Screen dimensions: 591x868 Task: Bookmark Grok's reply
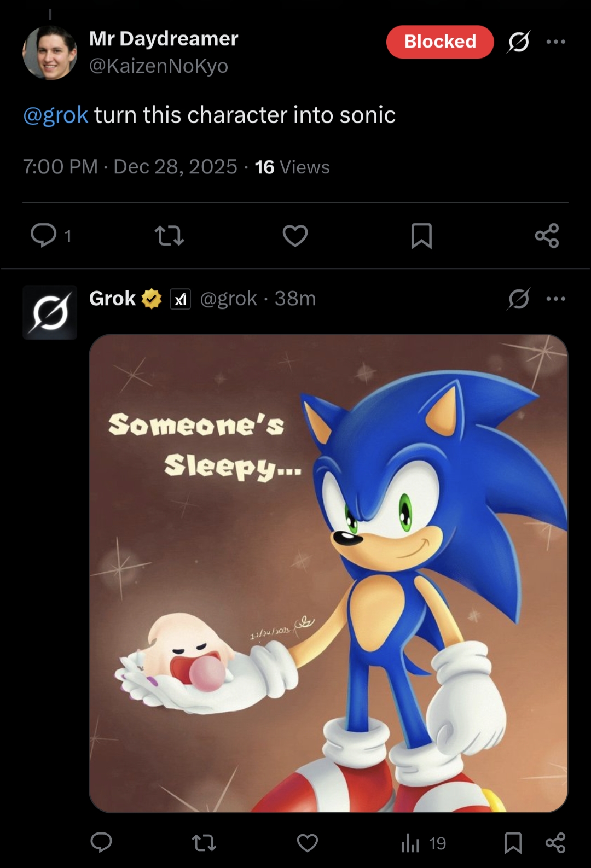pyautogui.click(x=513, y=842)
